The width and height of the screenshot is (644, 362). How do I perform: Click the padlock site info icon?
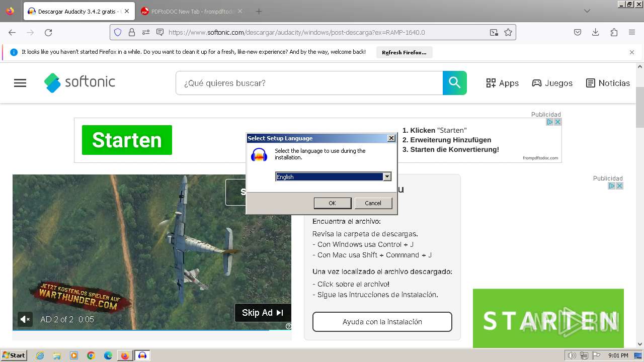[132, 32]
